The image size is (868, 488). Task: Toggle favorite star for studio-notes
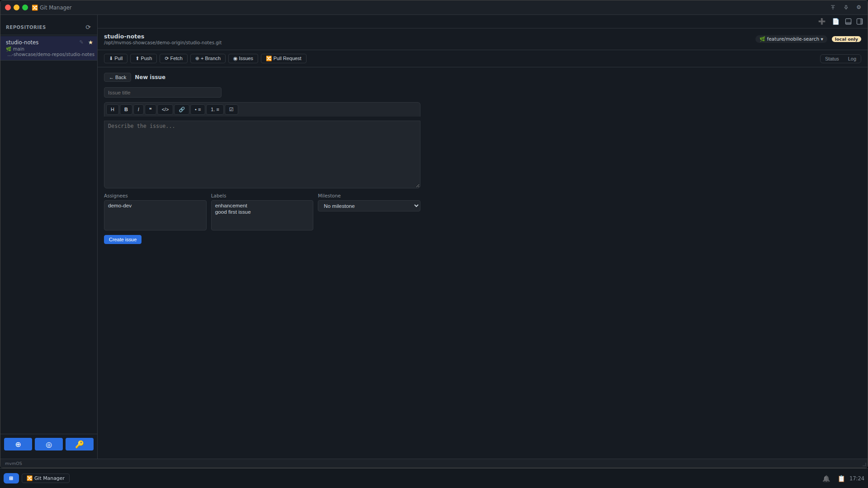90,42
